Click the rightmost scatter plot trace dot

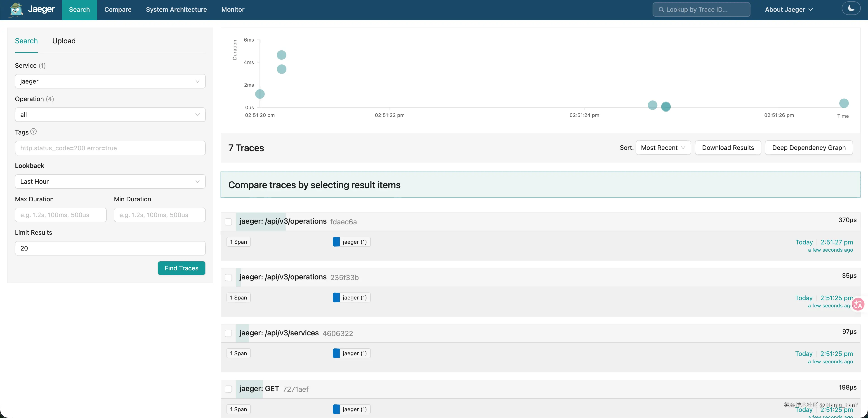pos(844,103)
